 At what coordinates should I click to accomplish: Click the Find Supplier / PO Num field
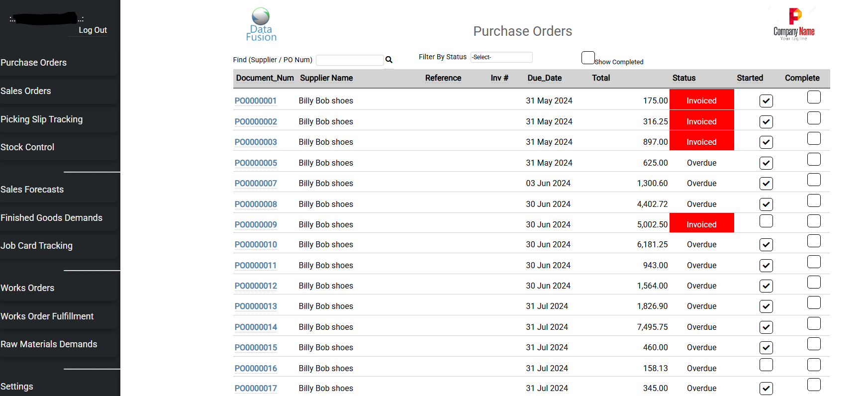tap(349, 60)
